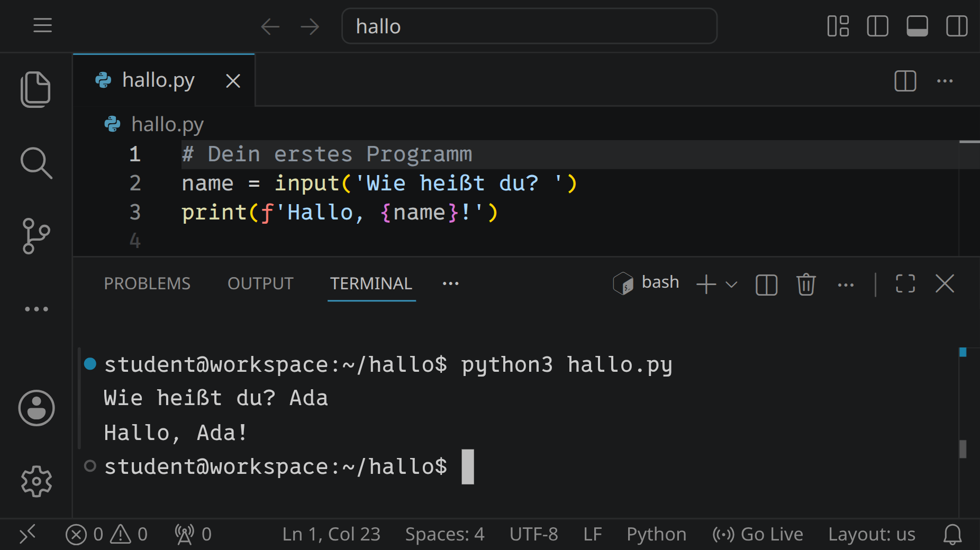Open the Accounts menu
Viewport: 980px width, 550px height.
point(36,408)
